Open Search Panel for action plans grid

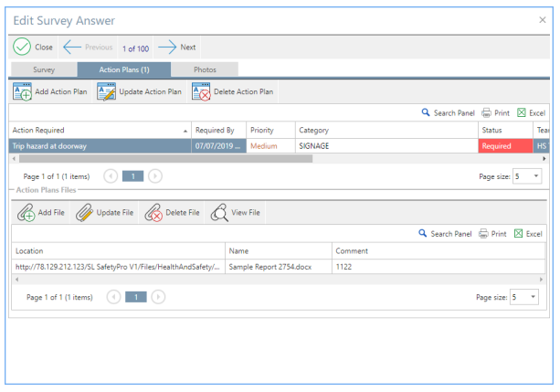coord(446,112)
